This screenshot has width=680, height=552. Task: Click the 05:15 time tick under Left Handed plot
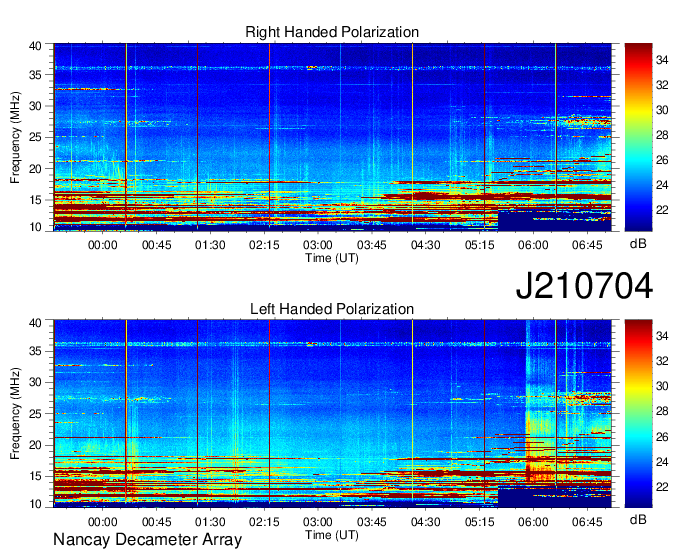click(x=479, y=522)
